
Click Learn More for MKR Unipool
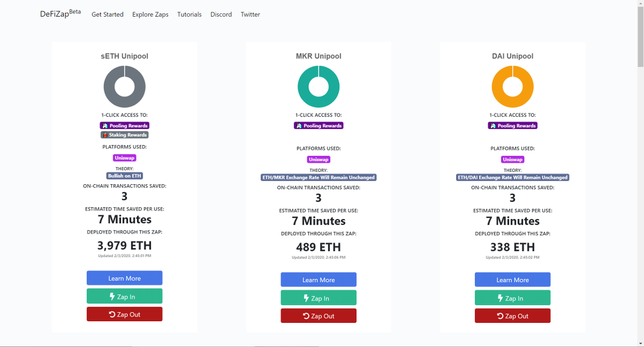319,280
